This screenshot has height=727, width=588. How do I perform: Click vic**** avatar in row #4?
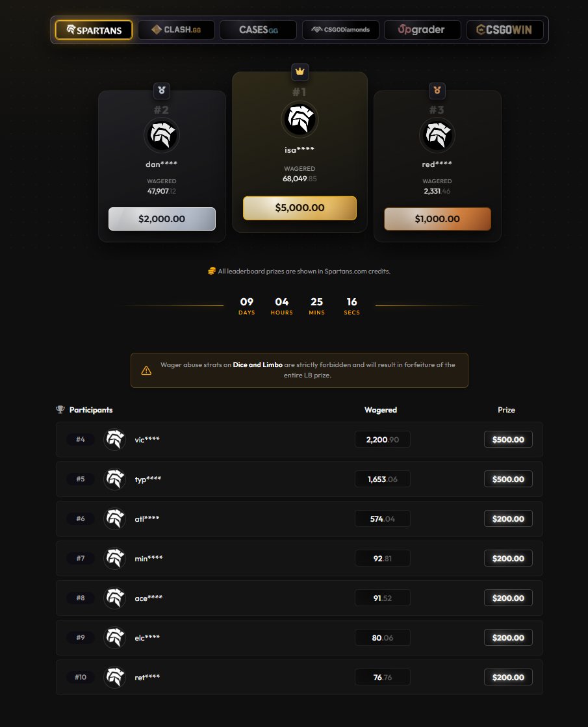click(x=114, y=440)
